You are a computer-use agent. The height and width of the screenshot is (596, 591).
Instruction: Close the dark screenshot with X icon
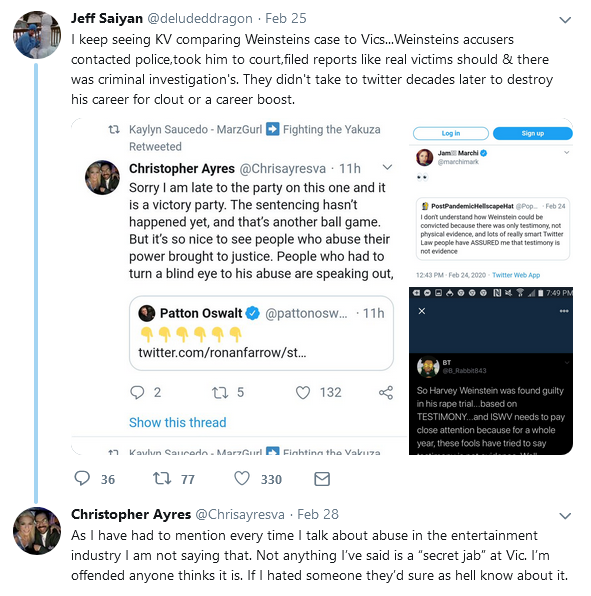(422, 311)
